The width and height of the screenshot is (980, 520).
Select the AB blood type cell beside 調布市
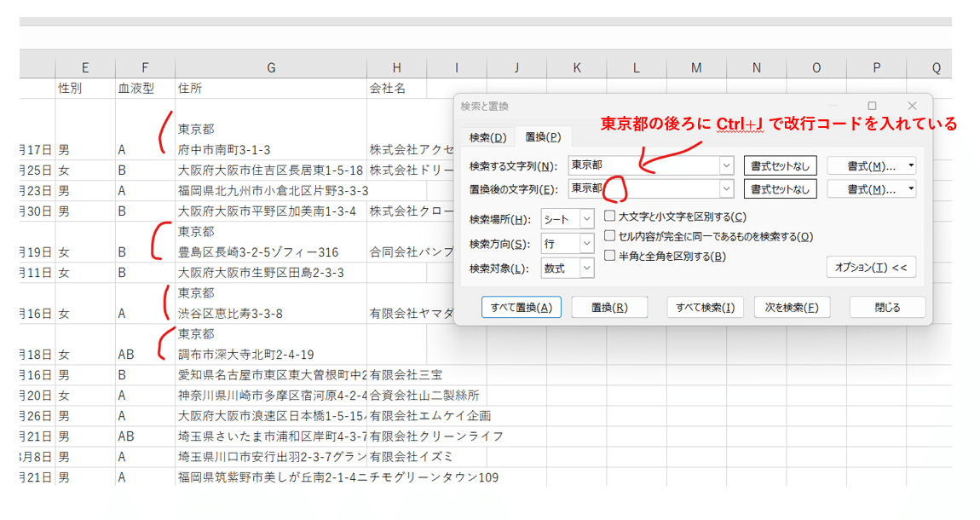coord(145,344)
